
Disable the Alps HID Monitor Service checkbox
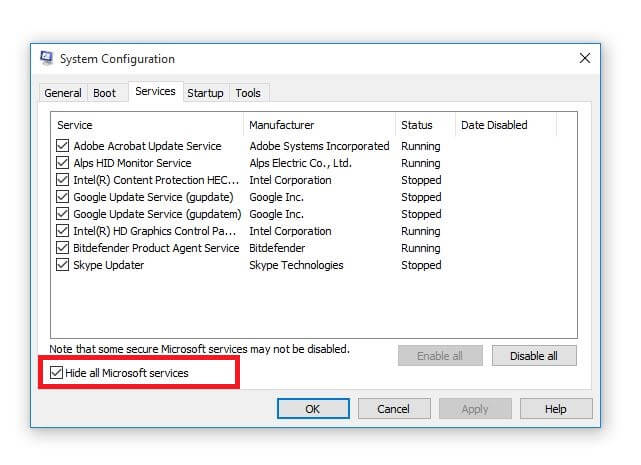pos(63,163)
